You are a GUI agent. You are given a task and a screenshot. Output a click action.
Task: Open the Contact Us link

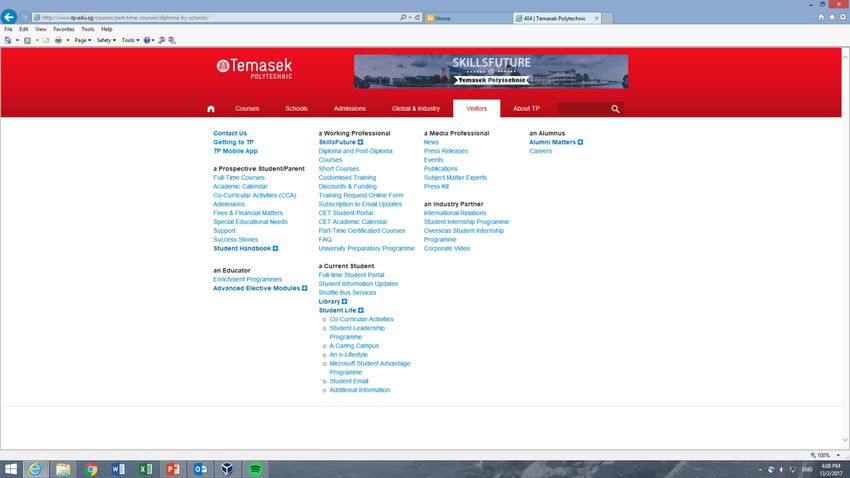point(230,133)
